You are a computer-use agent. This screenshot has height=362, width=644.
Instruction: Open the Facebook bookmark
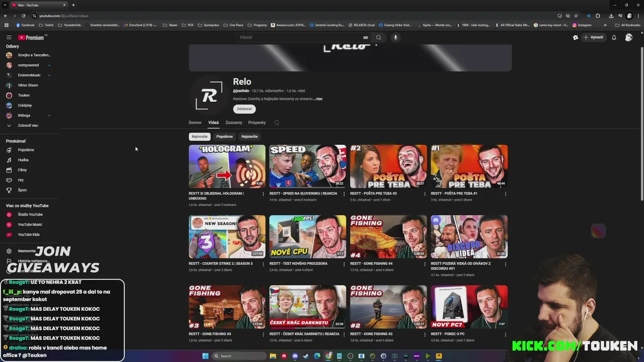(x=25, y=25)
